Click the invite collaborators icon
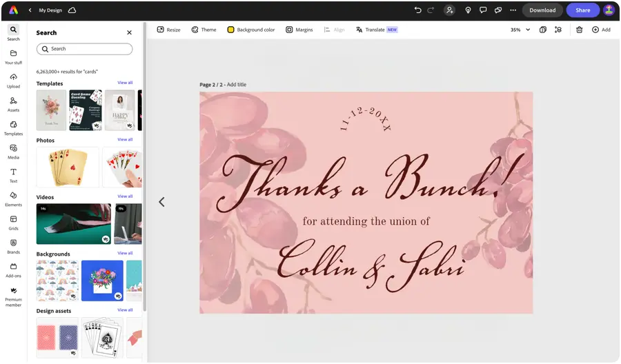Screen dimensions: 621x364 450,10
